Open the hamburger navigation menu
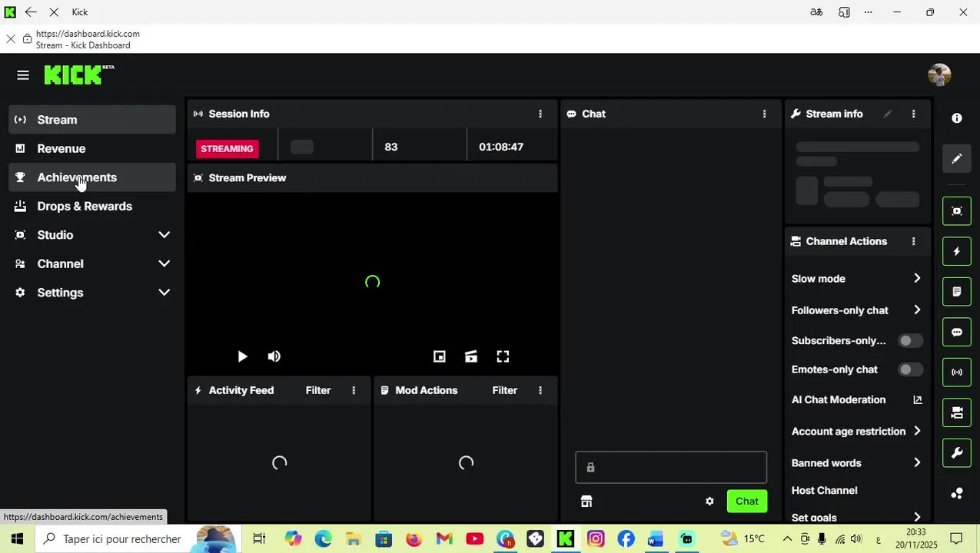The image size is (980, 553). pos(23,75)
